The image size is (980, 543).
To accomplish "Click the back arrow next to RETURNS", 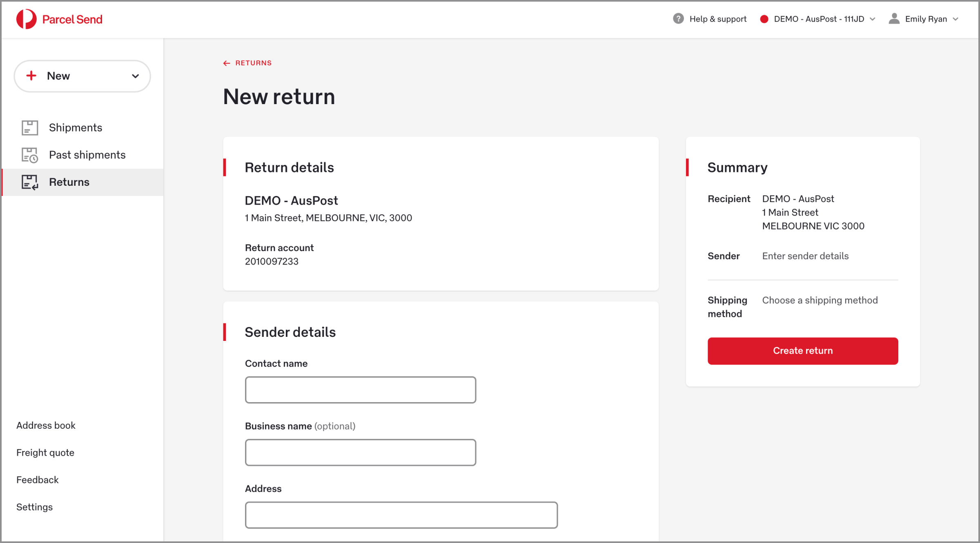I will click(x=227, y=63).
